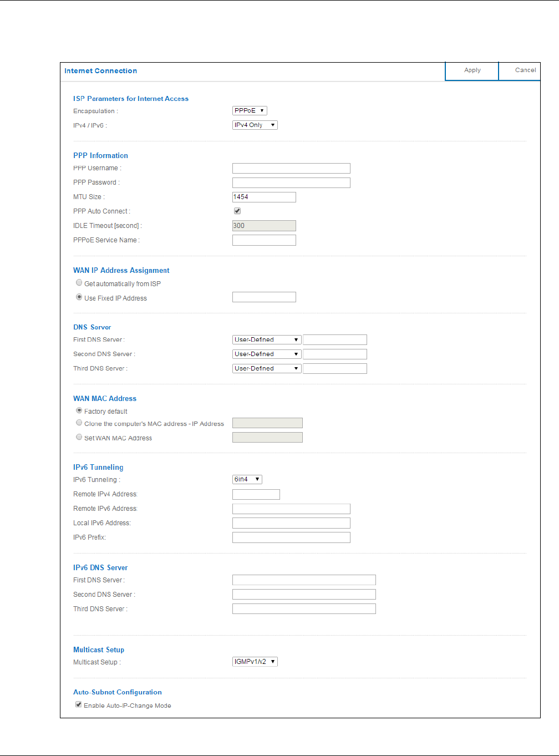Toggle the PPP Auto Connect checkbox
Viewport: 559px width, 756px height.
tap(237, 211)
